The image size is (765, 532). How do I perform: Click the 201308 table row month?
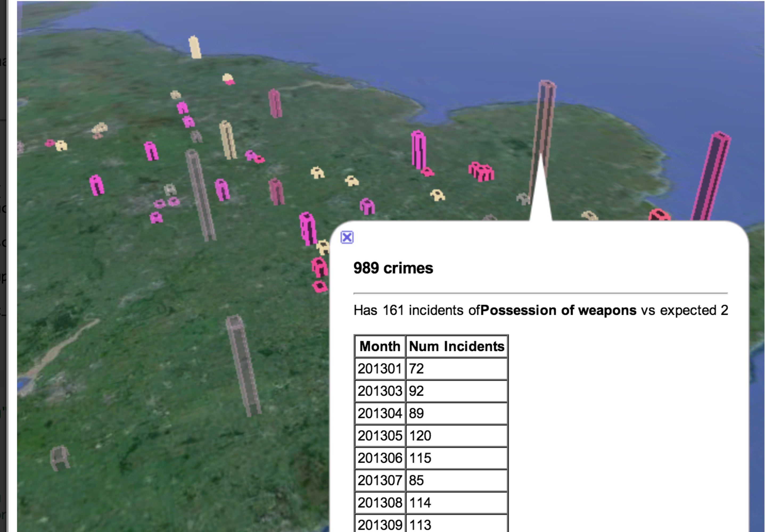(380, 502)
